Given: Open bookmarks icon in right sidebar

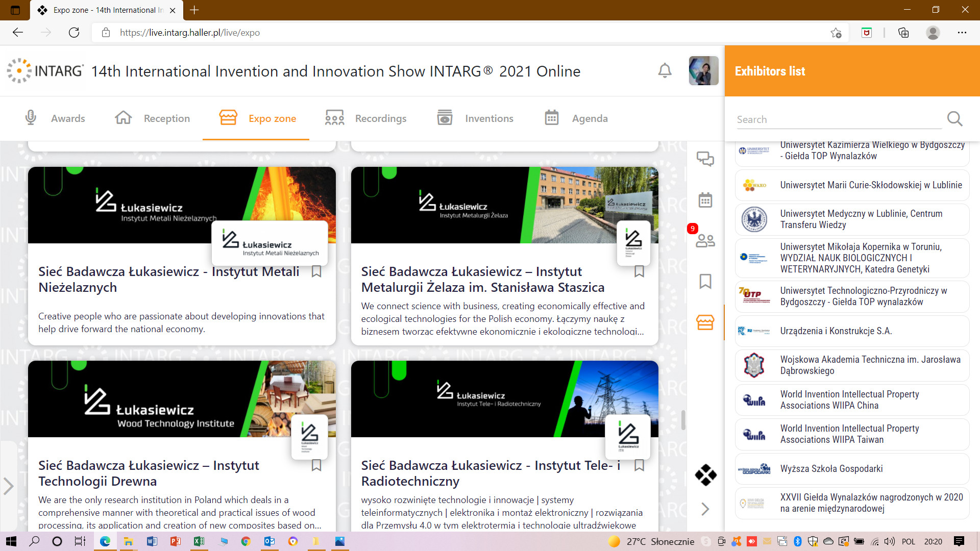Looking at the screenshot, I should click(x=705, y=281).
